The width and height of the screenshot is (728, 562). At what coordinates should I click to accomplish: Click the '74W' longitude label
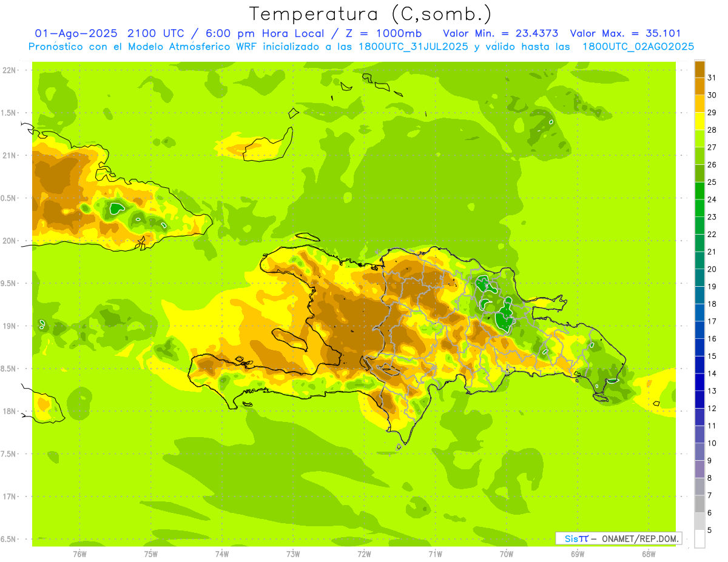point(222,554)
